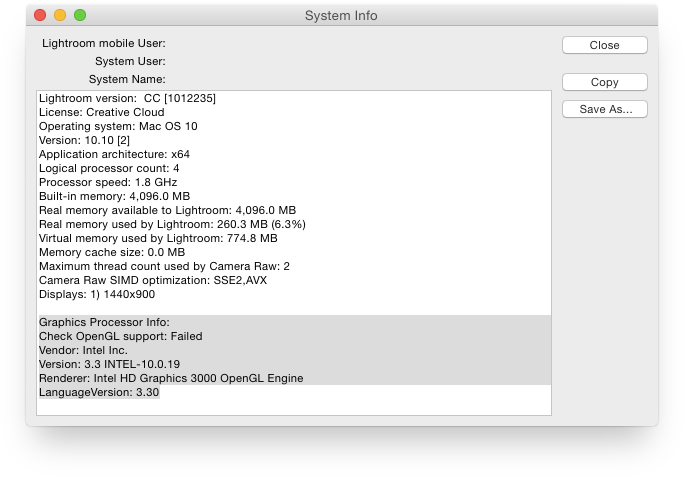Screen dimensions: 685x478
Task: Click the Application architecture: x64 line
Action: pyautogui.click(x=114, y=154)
